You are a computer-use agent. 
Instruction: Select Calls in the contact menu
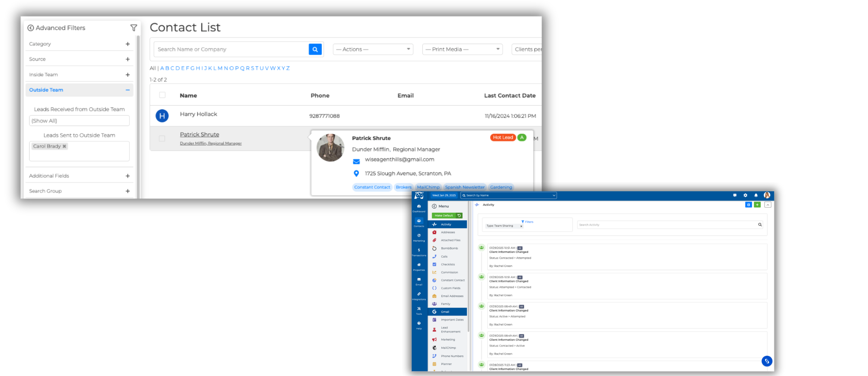447,257
